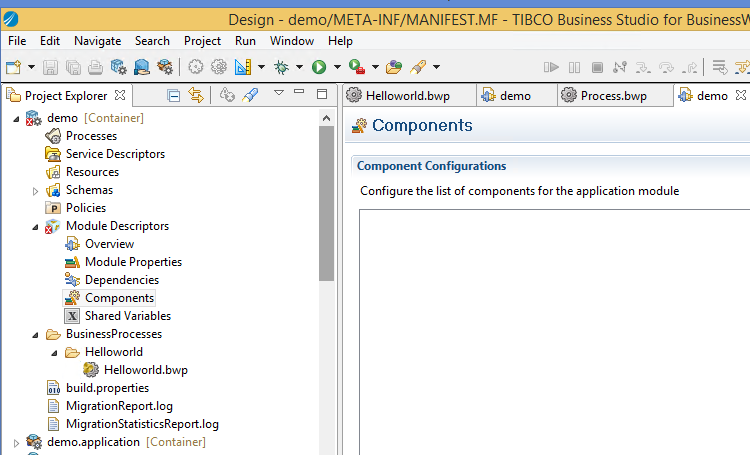The width and height of the screenshot is (750, 455).
Task: Click the second grey gear toolbar icon
Action: coord(219,67)
